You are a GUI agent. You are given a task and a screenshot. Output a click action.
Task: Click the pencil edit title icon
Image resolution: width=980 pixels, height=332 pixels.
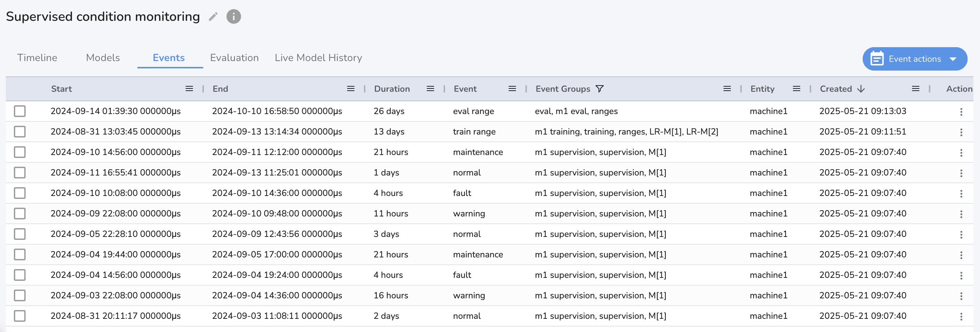(213, 16)
